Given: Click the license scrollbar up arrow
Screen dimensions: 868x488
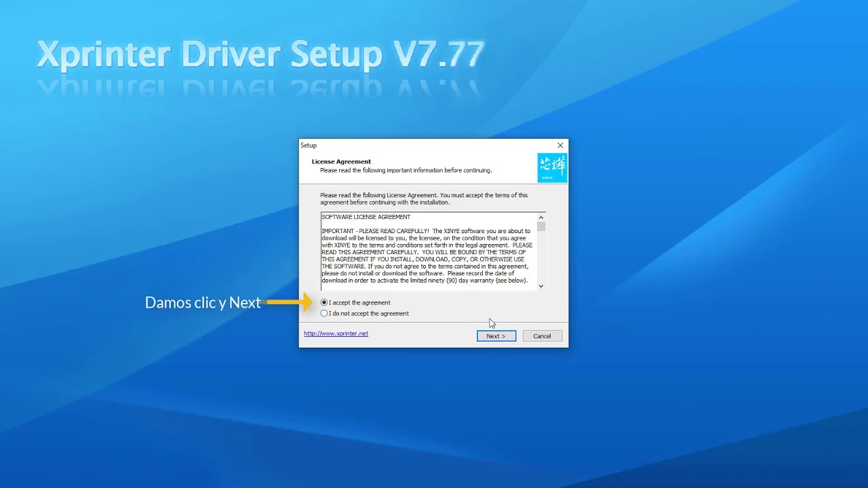Looking at the screenshot, I should click(541, 218).
